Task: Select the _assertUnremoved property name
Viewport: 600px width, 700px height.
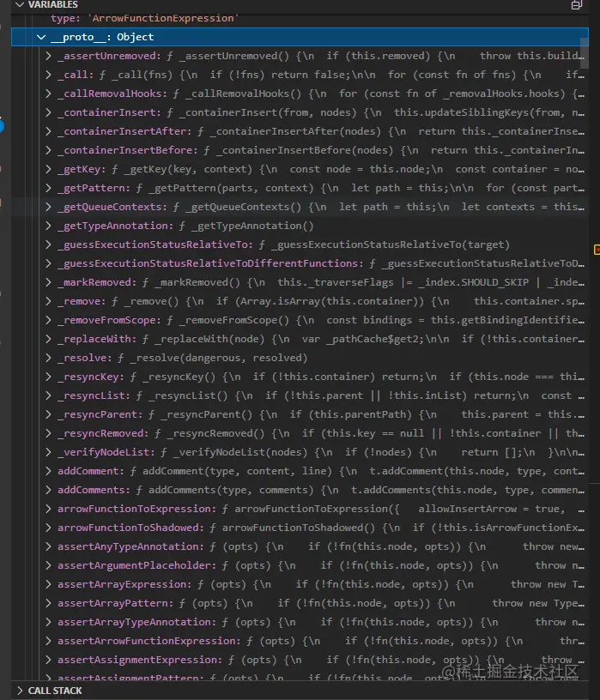Action: 109,56
